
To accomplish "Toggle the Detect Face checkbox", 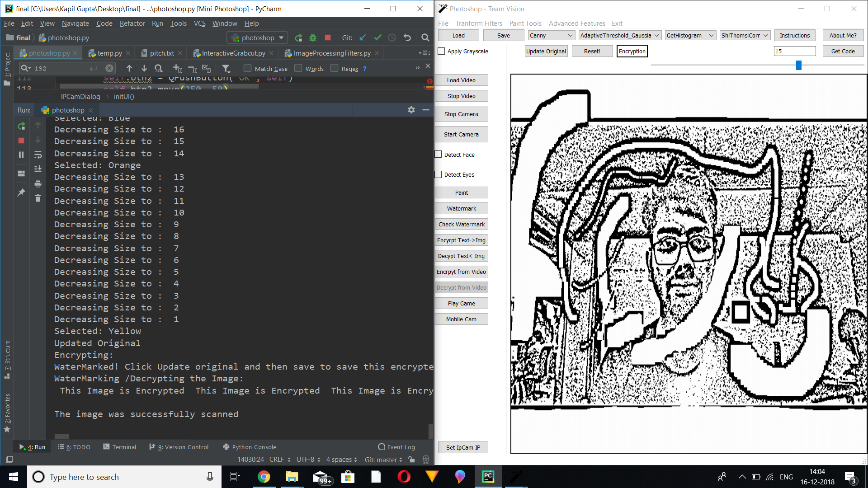I will coord(438,155).
